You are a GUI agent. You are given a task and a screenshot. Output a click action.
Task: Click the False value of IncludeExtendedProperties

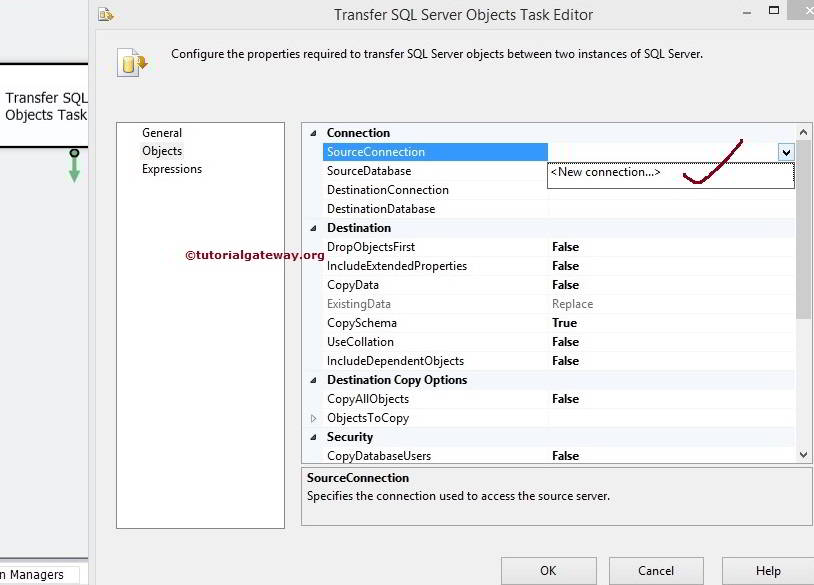(x=565, y=266)
